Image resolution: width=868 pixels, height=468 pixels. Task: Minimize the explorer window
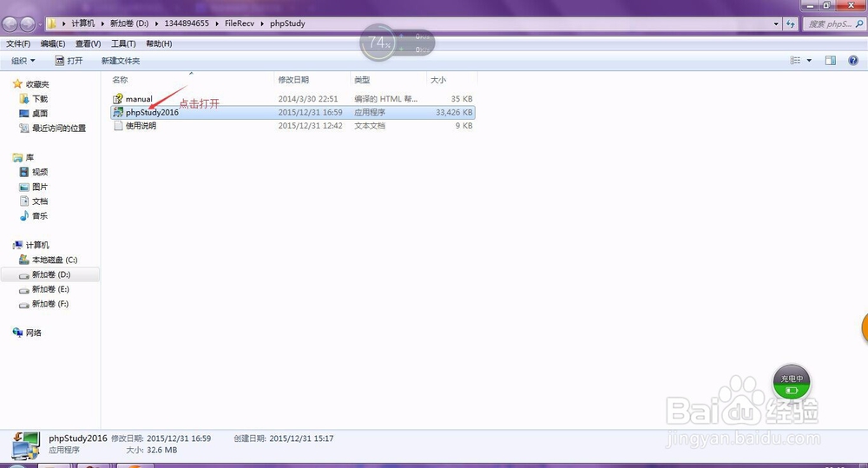(811, 5)
